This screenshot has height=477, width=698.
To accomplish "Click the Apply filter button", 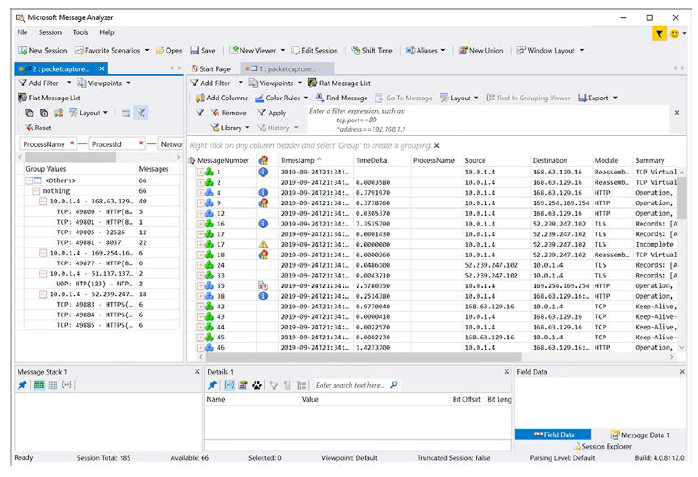I will 272,113.
